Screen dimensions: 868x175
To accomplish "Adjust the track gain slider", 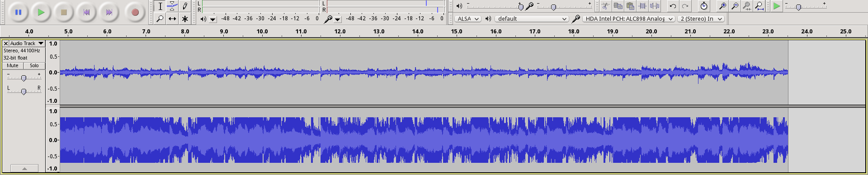I will [x=24, y=78].
